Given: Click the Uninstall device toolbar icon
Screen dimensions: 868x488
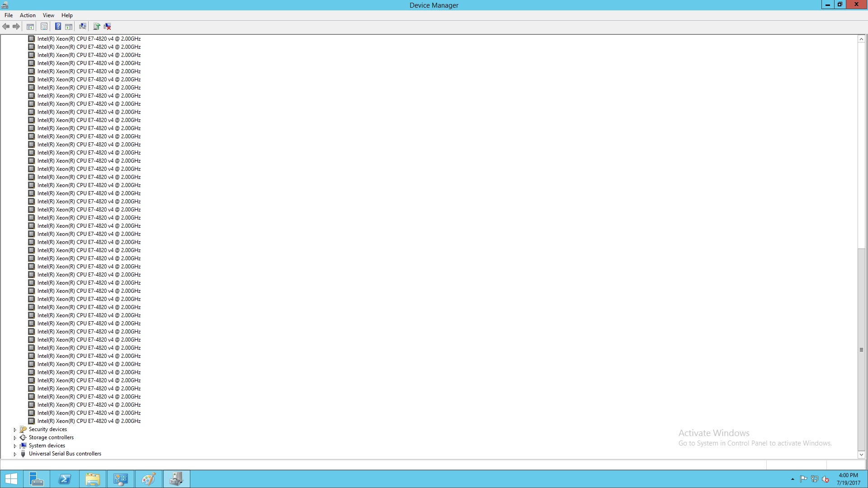Looking at the screenshot, I should coord(108,27).
